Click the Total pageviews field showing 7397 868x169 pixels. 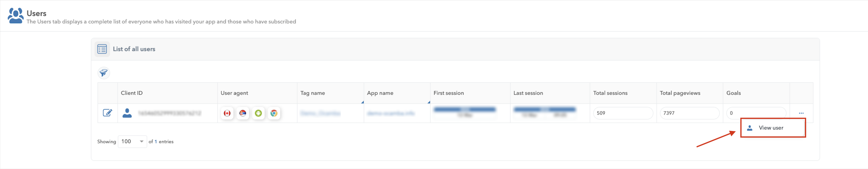(689, 113)
